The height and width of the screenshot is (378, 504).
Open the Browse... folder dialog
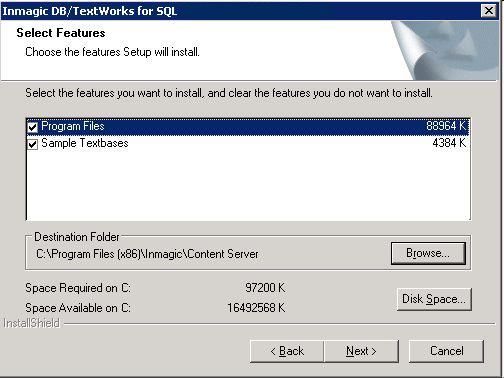[428, 253]
